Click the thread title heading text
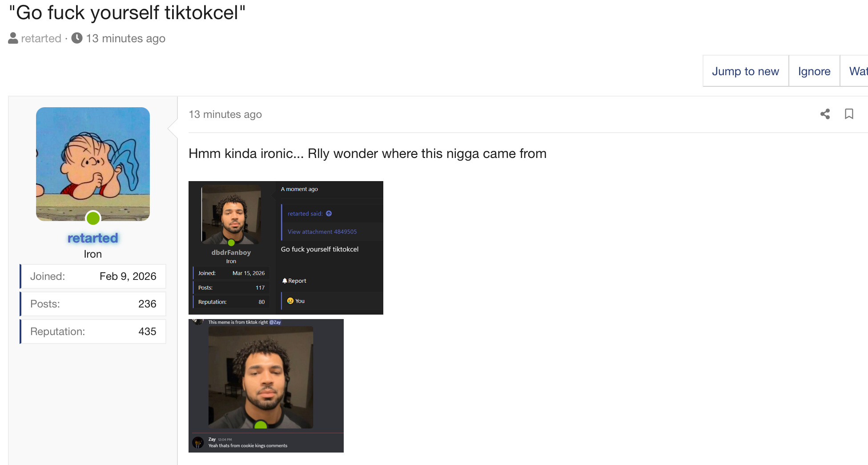Screen dimensions: 868x465 tap(127, 12)
